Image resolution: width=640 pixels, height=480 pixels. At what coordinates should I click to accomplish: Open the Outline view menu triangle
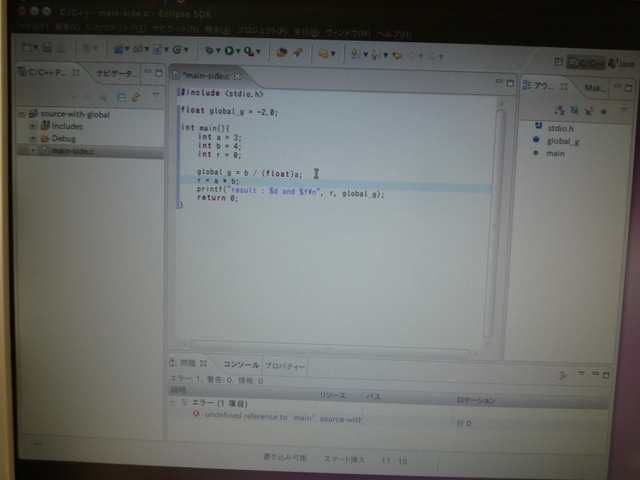(624, 109)
